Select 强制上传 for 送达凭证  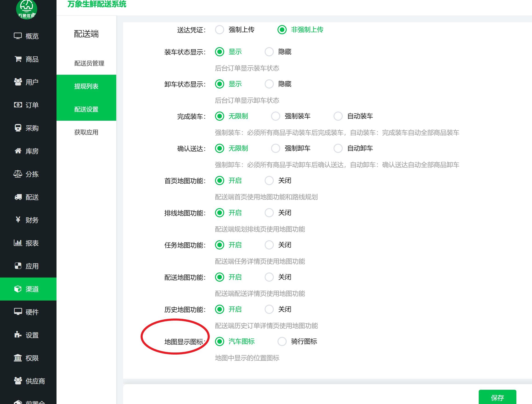coord(220,30)
